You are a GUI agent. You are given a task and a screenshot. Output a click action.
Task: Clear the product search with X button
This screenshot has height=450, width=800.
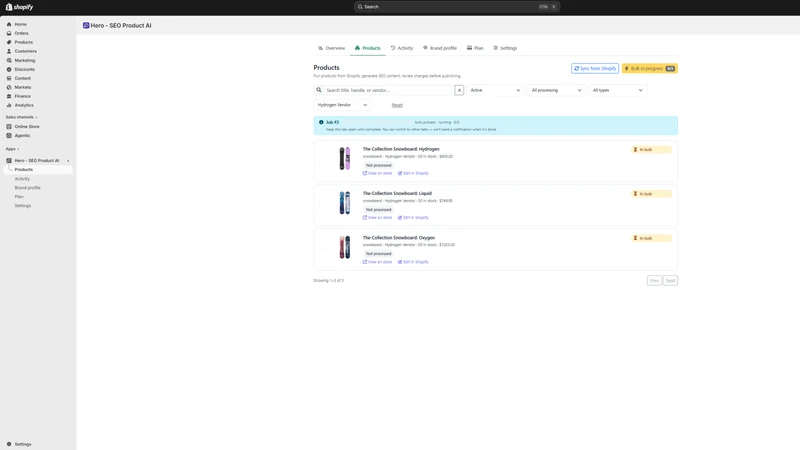(x=459, y=90)
